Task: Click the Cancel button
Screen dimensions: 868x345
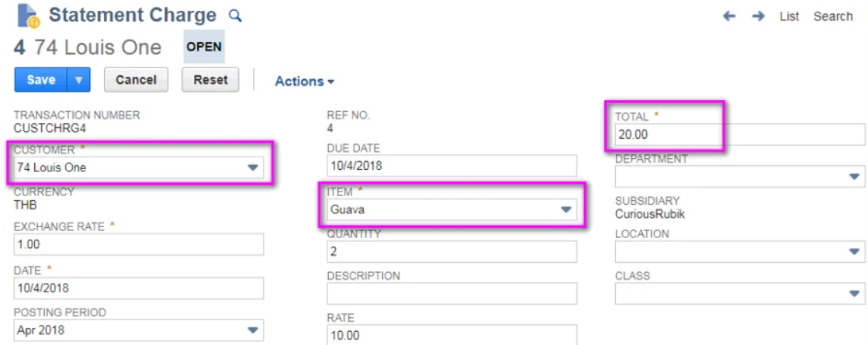Action: point(136,80)
